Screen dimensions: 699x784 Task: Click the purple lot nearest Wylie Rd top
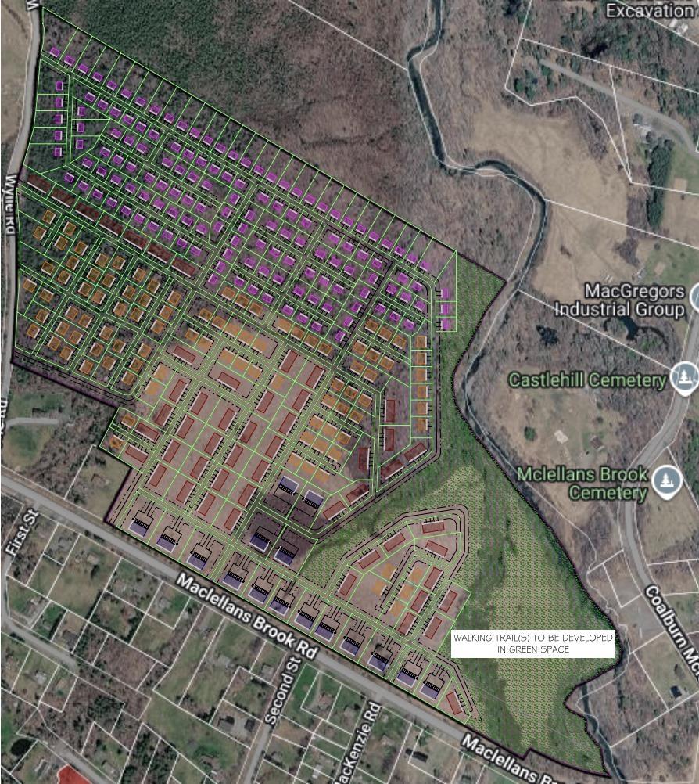(x=55, y=52)
